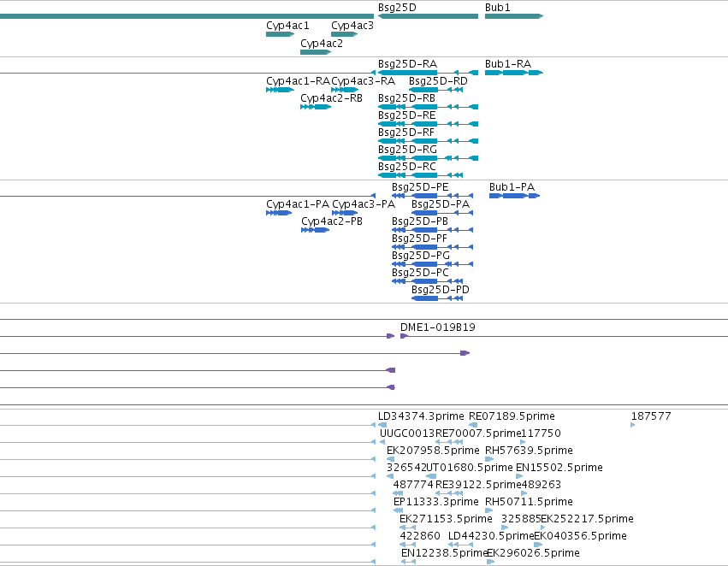Click EST RE07189.5prime
The image size is (728, 566).
click(473, 425)
